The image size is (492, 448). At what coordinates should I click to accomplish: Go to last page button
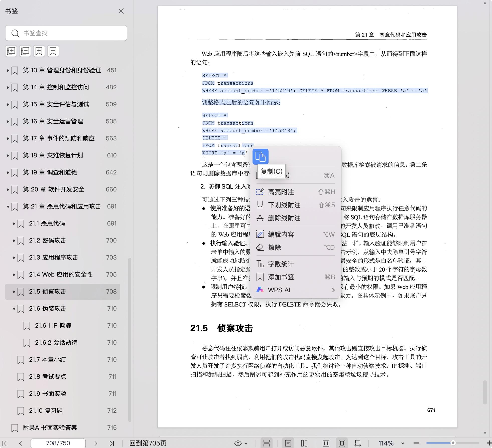point(112,443)
